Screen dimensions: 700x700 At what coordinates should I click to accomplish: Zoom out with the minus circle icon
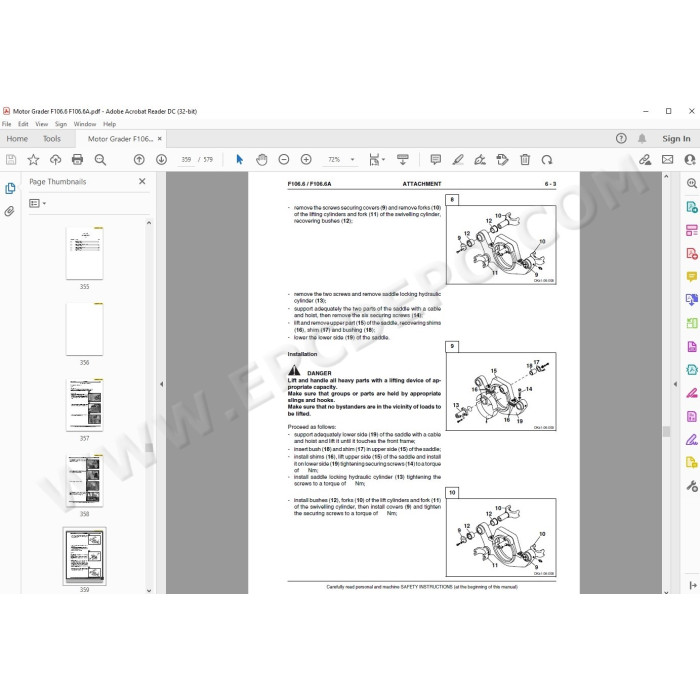point(283,159)
